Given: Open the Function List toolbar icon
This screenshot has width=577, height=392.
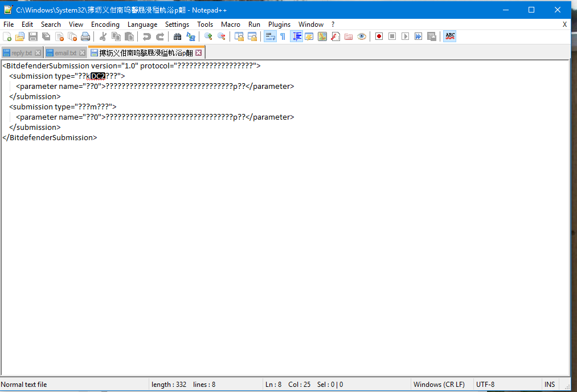Looking at the screenshot, I should coord(335,36).
